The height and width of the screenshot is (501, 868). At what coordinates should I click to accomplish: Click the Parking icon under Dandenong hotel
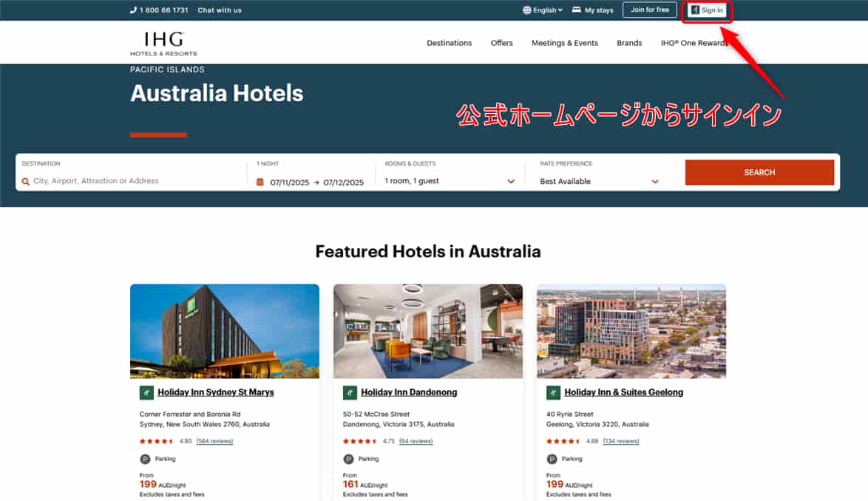[x=348, y=459]
